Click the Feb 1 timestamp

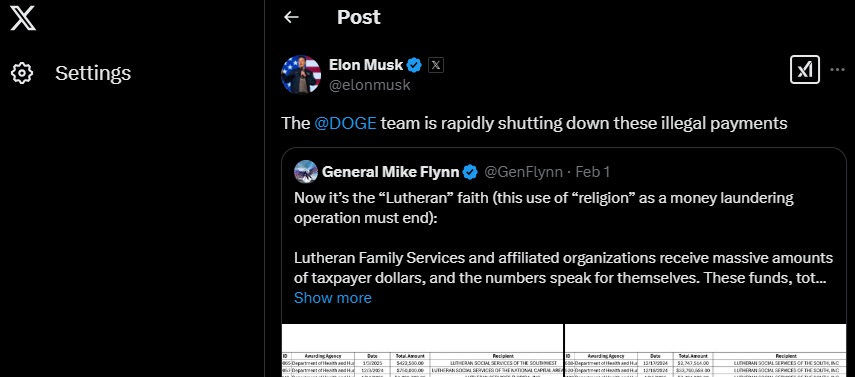(593, 172)
